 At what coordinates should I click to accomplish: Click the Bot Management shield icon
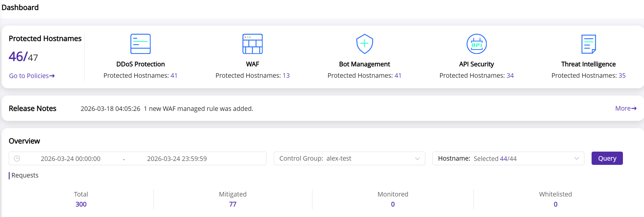coord(364,44)
